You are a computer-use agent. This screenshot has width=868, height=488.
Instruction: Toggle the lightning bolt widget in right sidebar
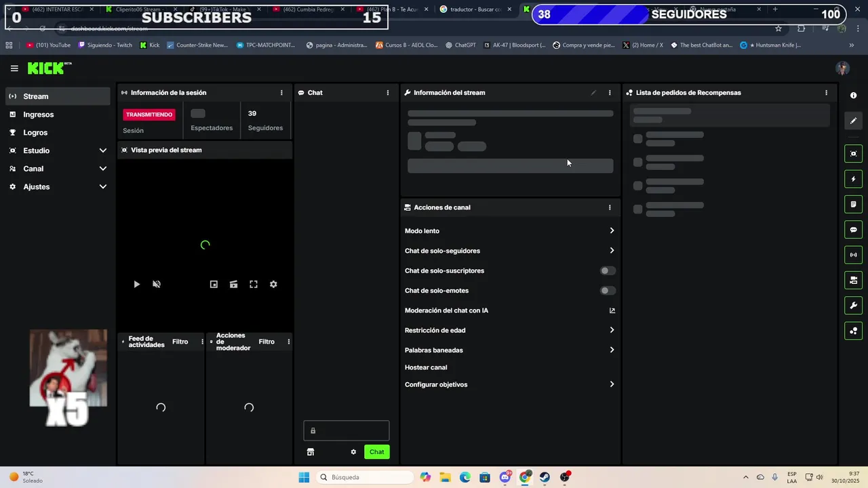point(853,179)
